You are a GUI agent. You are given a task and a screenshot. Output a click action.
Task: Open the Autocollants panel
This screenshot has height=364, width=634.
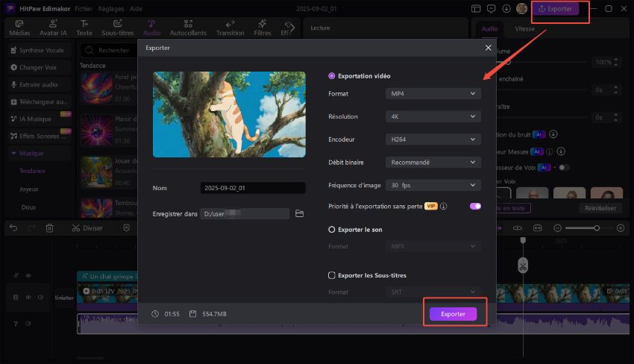tap(188, 28)
